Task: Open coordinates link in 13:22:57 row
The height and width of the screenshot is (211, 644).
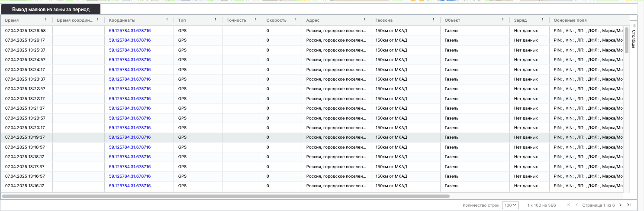Action: 130,88
